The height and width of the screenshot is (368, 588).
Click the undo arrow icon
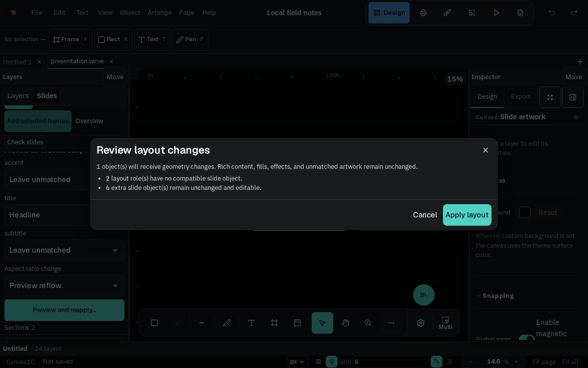[552, 13]
